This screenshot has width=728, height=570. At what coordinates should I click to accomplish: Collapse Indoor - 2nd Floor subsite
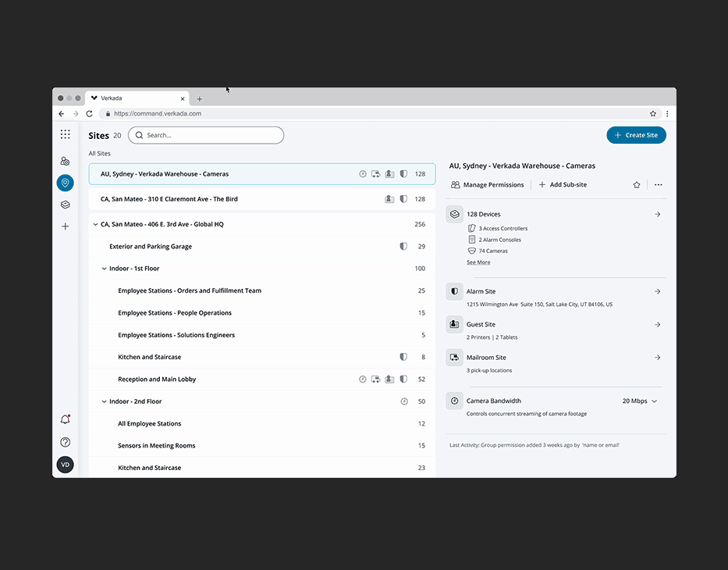(x=104, y=401)
